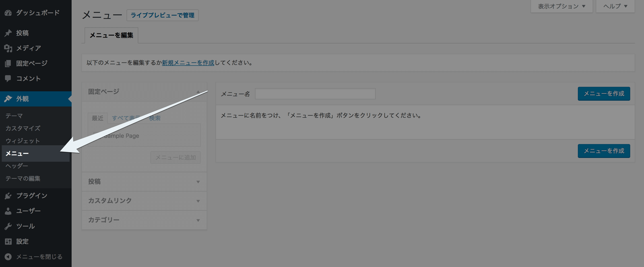Viewport: 644px width, 267px height.
Task: Click the Dashboard gauge icon
Action: pos(8,13)
